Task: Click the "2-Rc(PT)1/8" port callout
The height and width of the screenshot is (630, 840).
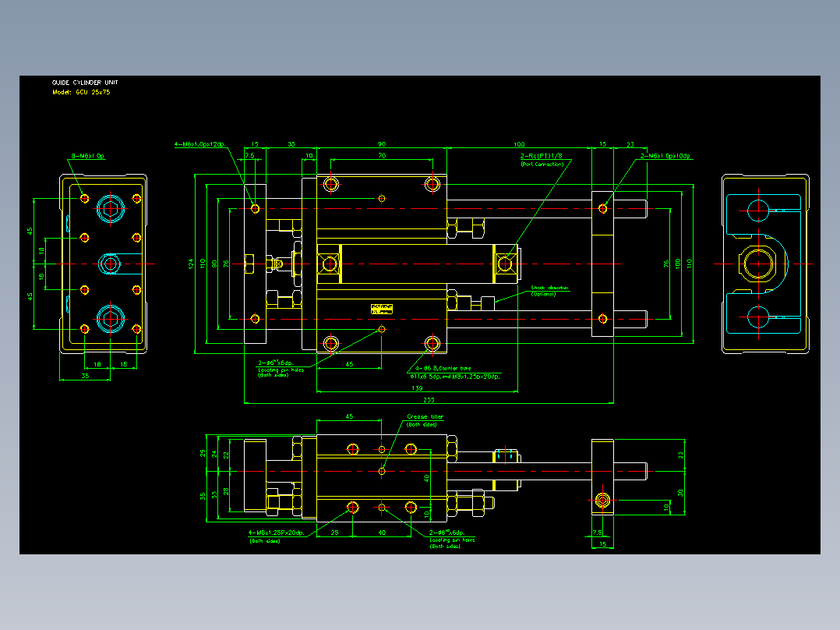Action: pyautogui.click(x=541, y=156)
